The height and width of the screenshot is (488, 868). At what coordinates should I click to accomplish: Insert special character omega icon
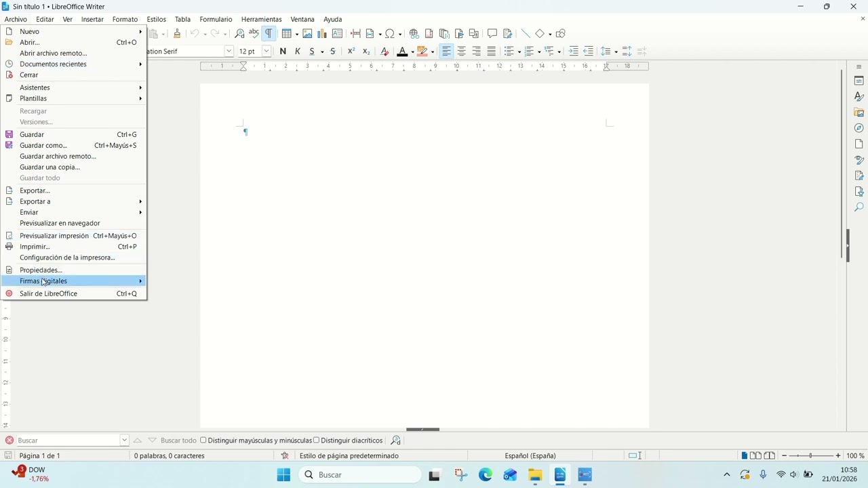coord(390,33)
